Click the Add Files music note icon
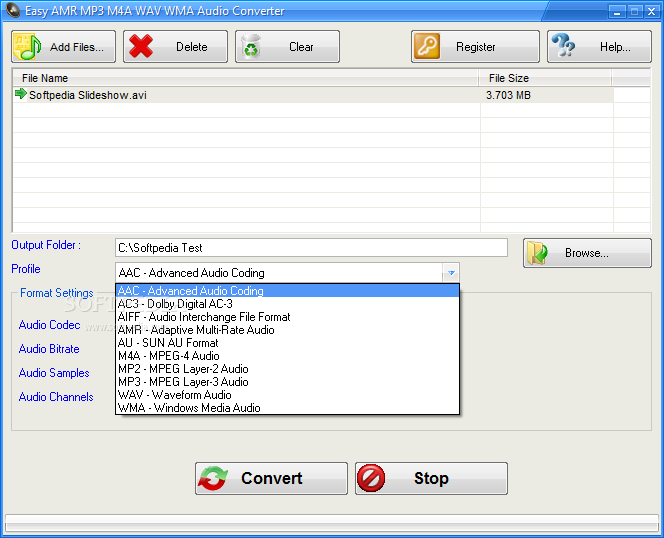Screen dimensions: 664x538 click(x=27, y=47)
